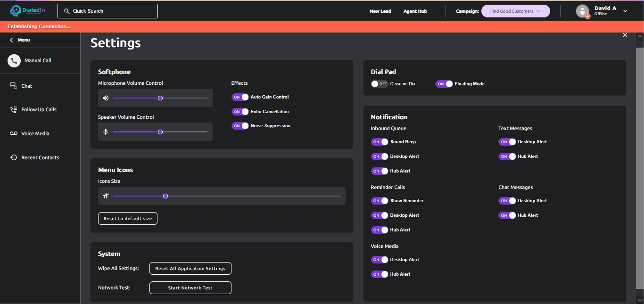Screen dimensions: 644x304
Task: Close the Settings panel with X
Action: [x=625, y=35]
